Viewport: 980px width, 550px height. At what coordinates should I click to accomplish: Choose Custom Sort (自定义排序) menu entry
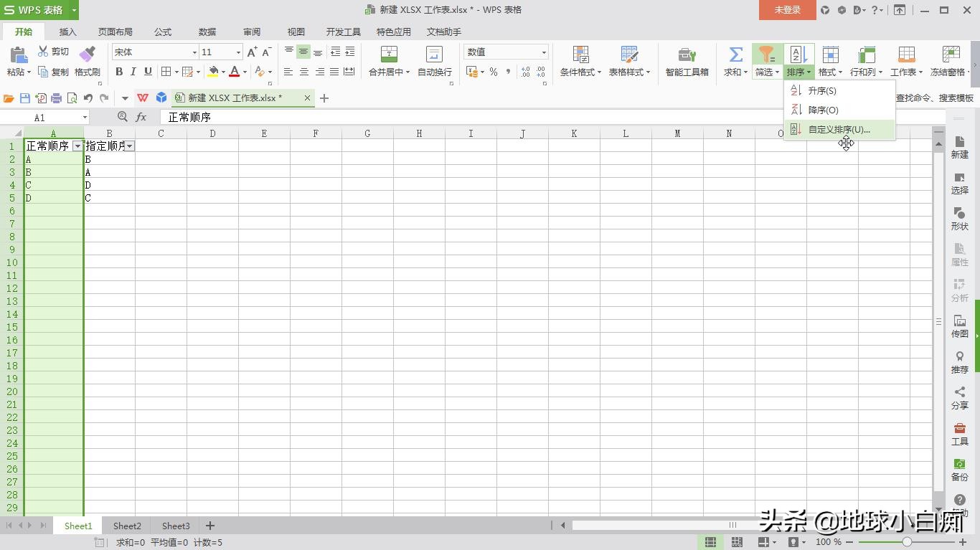839,129
